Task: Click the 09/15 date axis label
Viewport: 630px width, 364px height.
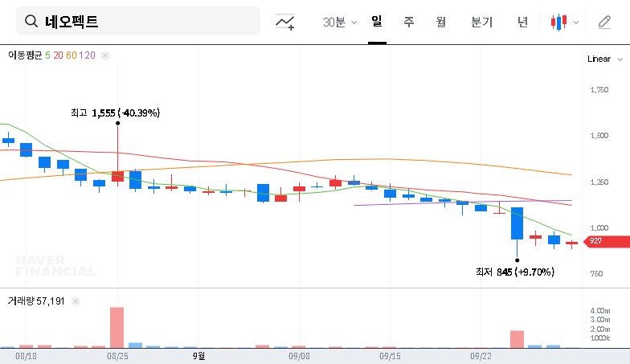Action: coord(390,356)
